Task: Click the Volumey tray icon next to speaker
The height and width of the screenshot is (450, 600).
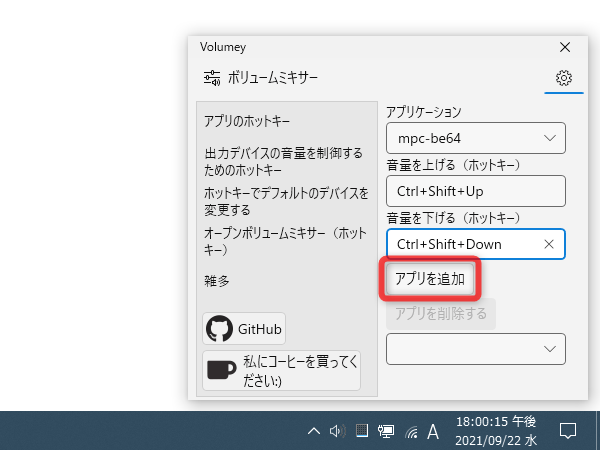Action: click(362, 430)
